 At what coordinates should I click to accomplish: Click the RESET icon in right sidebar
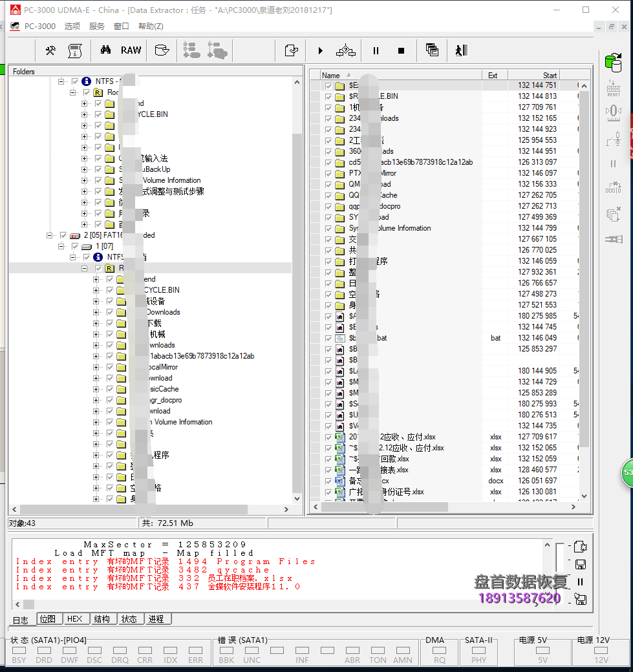(613, 89)
